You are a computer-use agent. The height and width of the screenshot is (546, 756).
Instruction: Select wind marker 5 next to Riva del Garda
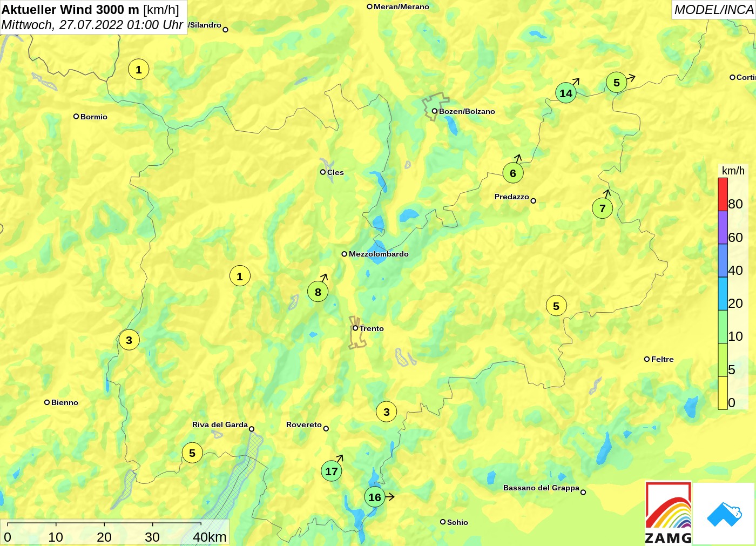(192, 453)
